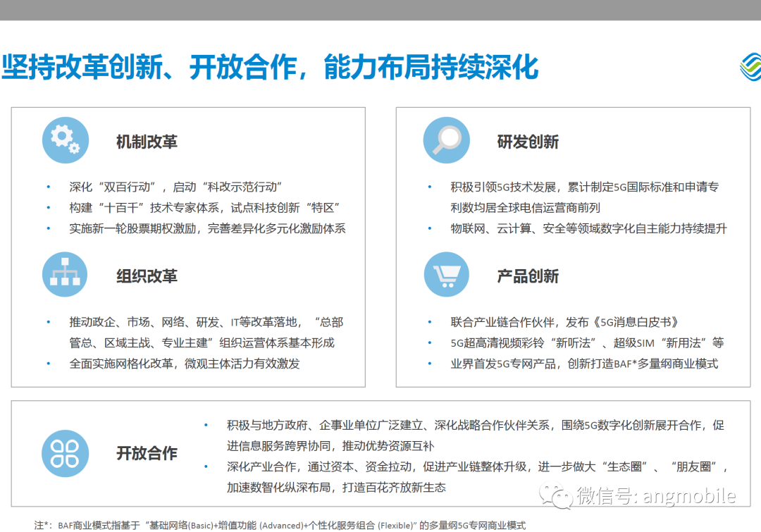Click the bullet 全面实施网格化改革
The width and height of the screenshot is (761, 532).
185,364
